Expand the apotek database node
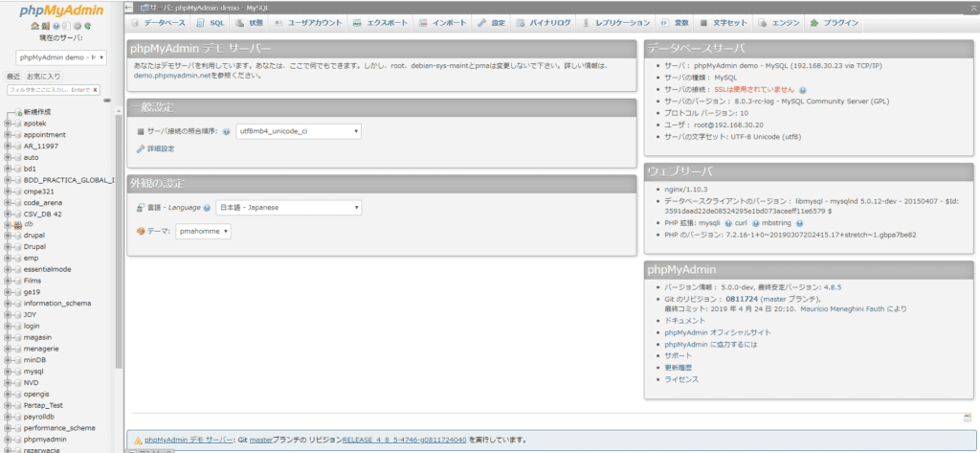The height and width of the screenshot is (453, 980). tap(8, 124)
